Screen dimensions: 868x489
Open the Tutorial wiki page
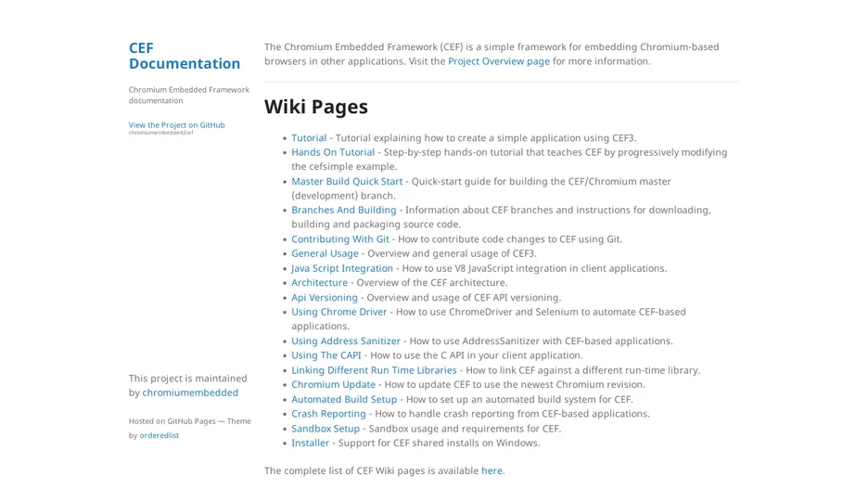coord(309,138)
